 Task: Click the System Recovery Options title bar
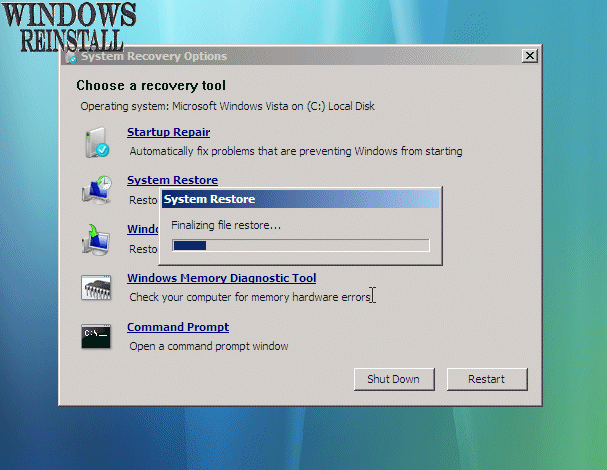[x=300, y=56]
